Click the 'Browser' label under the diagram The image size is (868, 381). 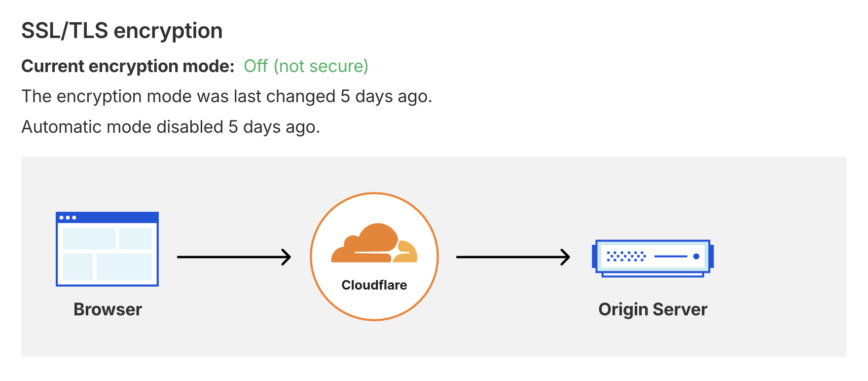(108, 309)
